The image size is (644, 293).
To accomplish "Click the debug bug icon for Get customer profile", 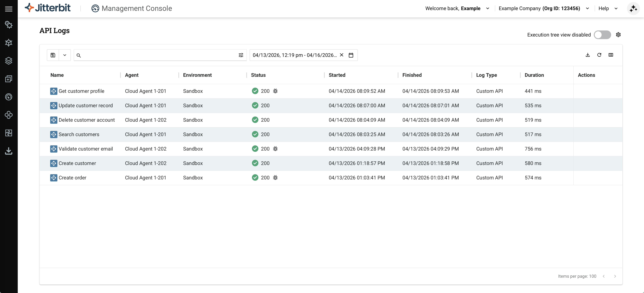I will point(275,91).
